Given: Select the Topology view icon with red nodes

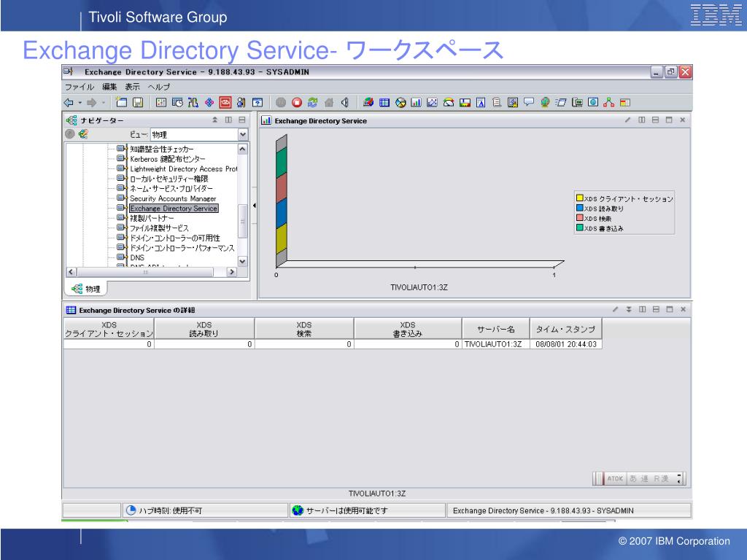Looking at the screenshot, I should click(608, 102).
